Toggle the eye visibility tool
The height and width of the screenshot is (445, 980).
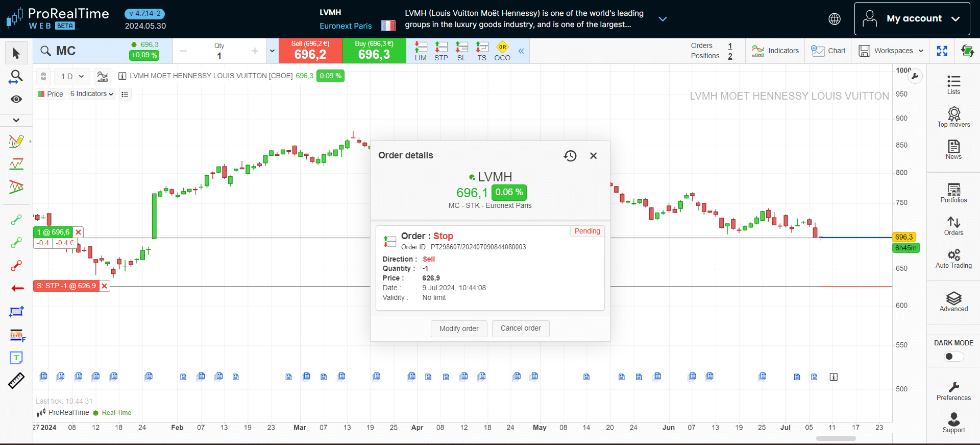coord(16,99)
